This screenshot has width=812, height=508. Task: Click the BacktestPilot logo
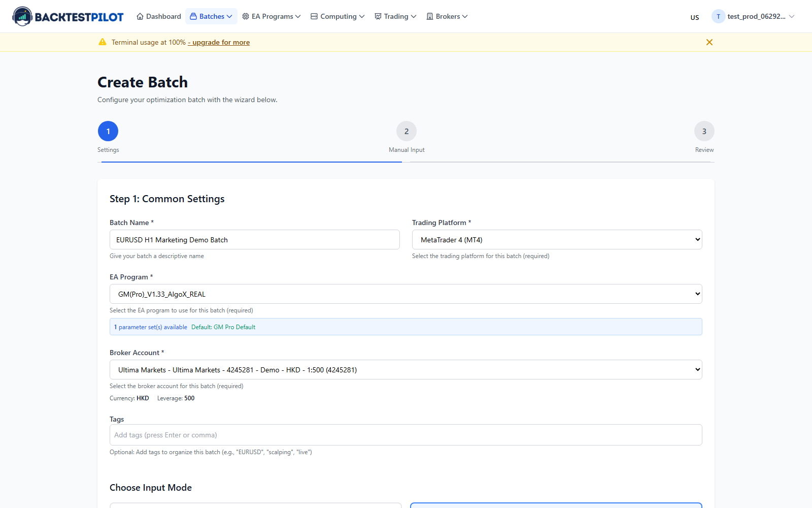point(68,16)
